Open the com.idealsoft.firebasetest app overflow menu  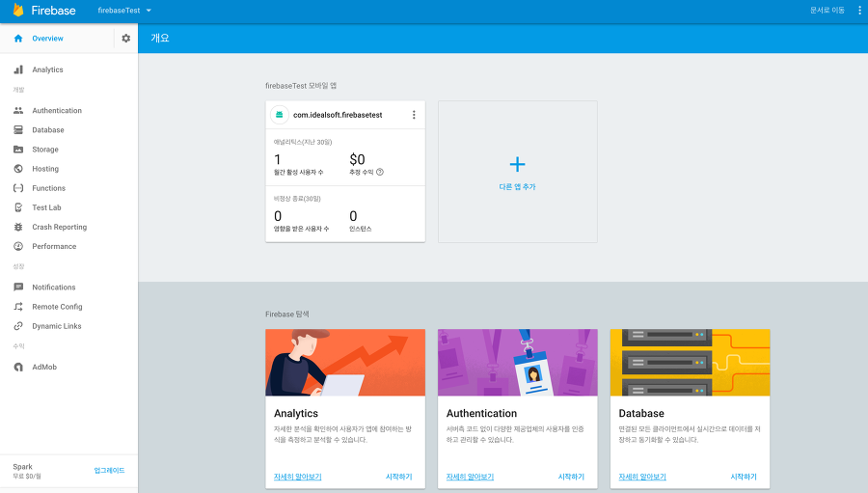coord(414,115)
